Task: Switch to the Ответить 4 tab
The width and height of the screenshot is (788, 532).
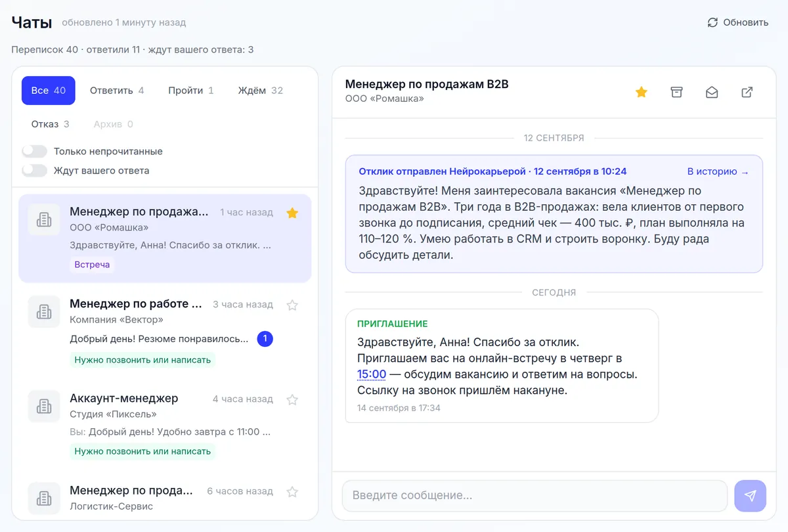Action: pyautogui.click(x=117, y=91)
